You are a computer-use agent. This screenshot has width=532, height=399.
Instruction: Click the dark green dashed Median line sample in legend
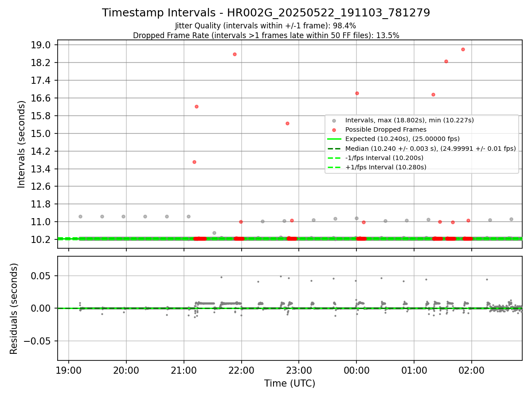pyautogui.click(x=334, y=149)
